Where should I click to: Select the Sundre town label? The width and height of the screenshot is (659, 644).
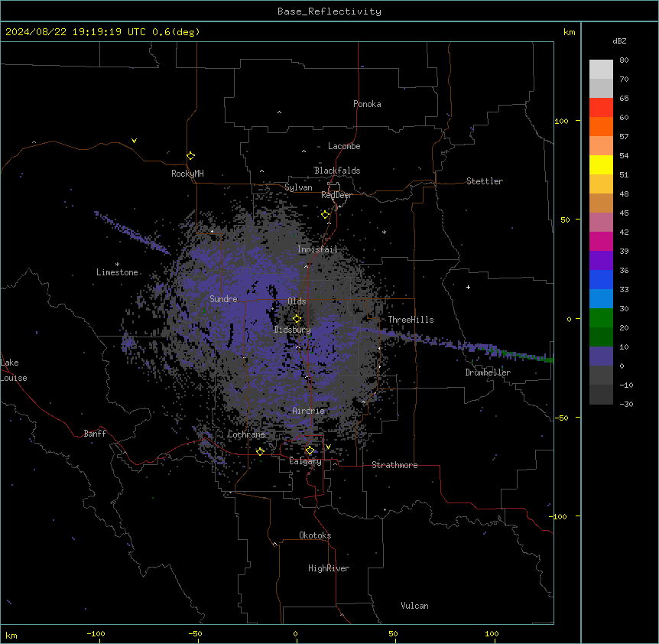pos(223,299)
